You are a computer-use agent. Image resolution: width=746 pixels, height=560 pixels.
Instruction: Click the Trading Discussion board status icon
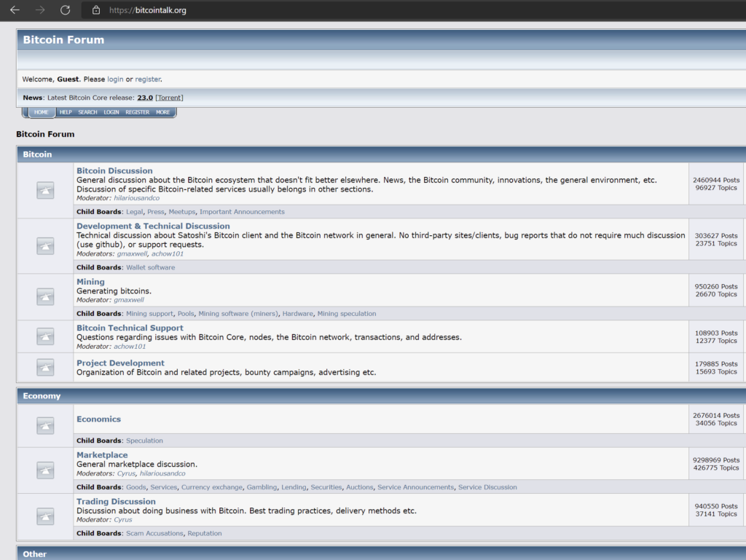(x=45, y=516)
